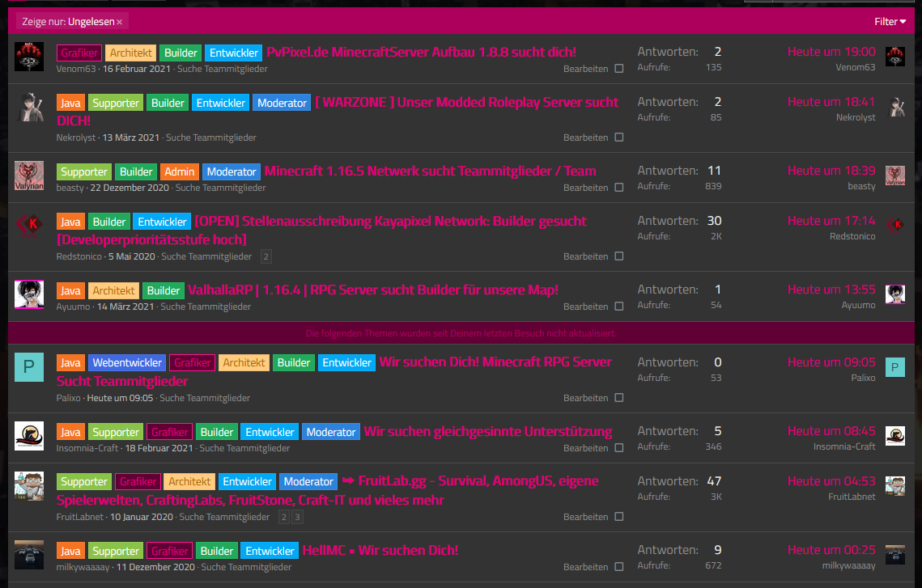
Task: Open latest post Heute um 00:25
Action: 831,550
